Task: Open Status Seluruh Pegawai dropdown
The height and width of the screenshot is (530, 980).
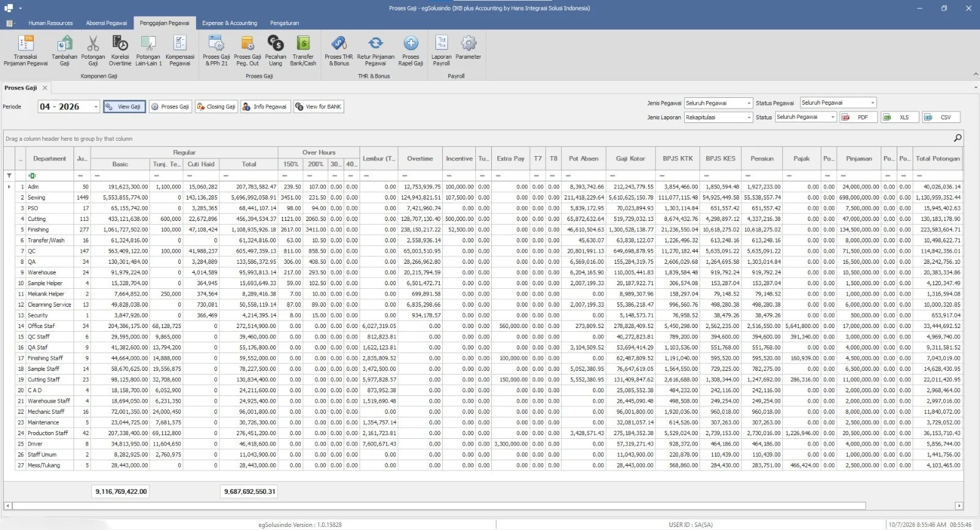Action: click(x=832, y=117)
